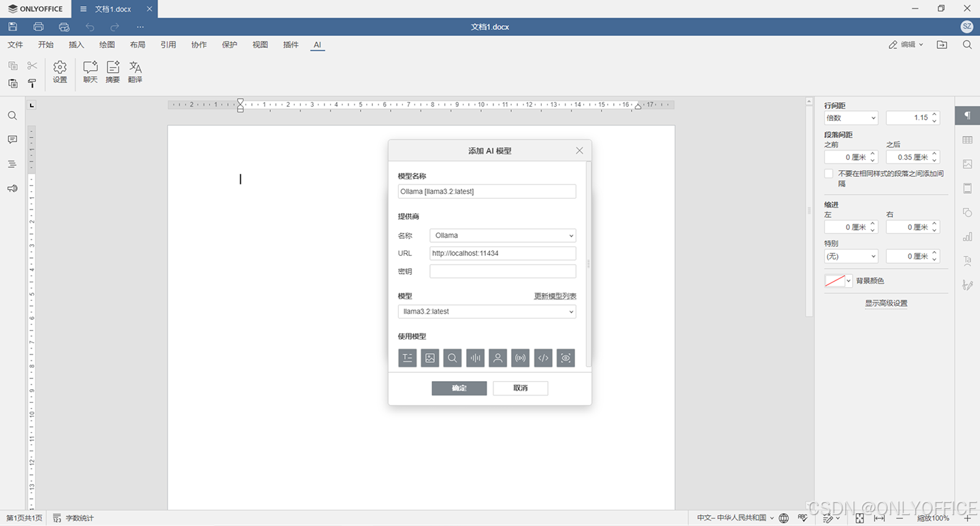
Task: Open the background color dropdown arrow
Action: (x=849, y=281)
